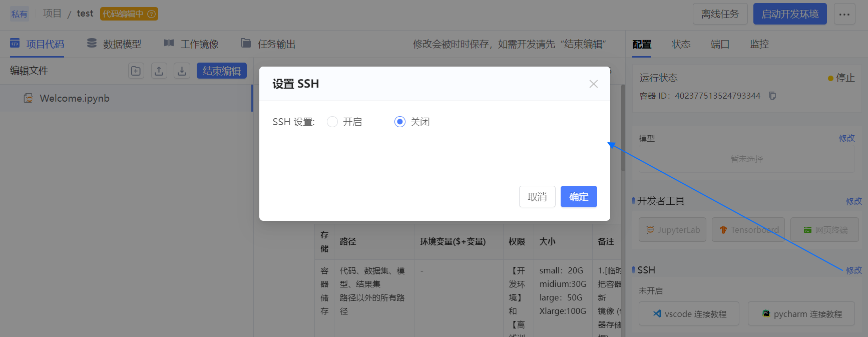Open the 任务输出 tab

tap(268, 44)
